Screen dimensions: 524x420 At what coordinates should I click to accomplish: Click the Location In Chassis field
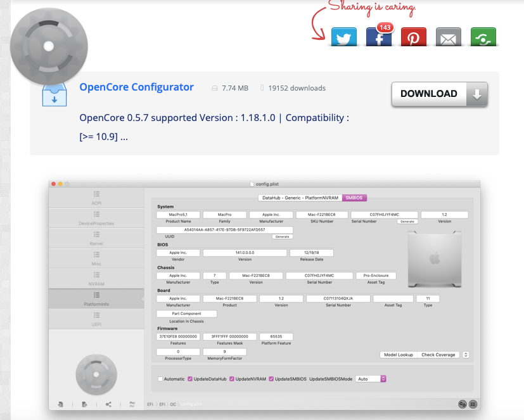(x=186, y=314)
